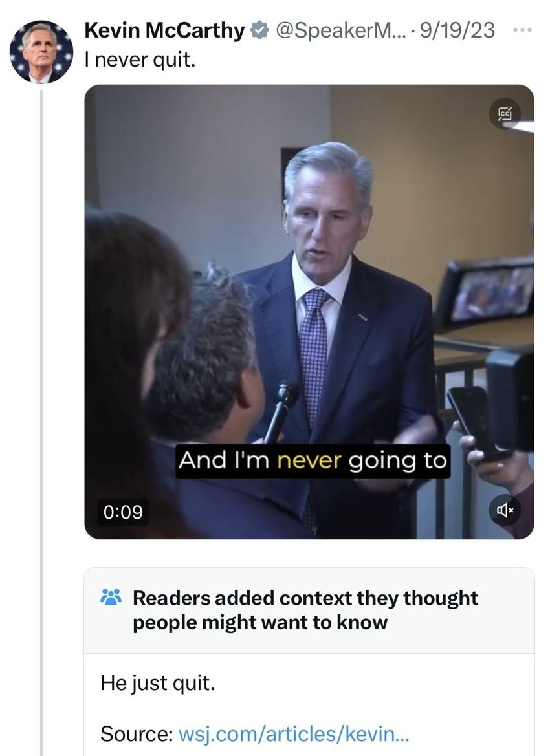Open the @SpeakerM... handle
550x756 pixels.
coord(341,30)
